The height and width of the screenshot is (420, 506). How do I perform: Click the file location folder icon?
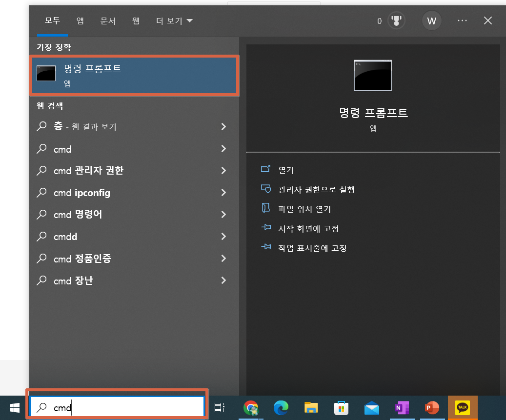click(x=265, y=208)
